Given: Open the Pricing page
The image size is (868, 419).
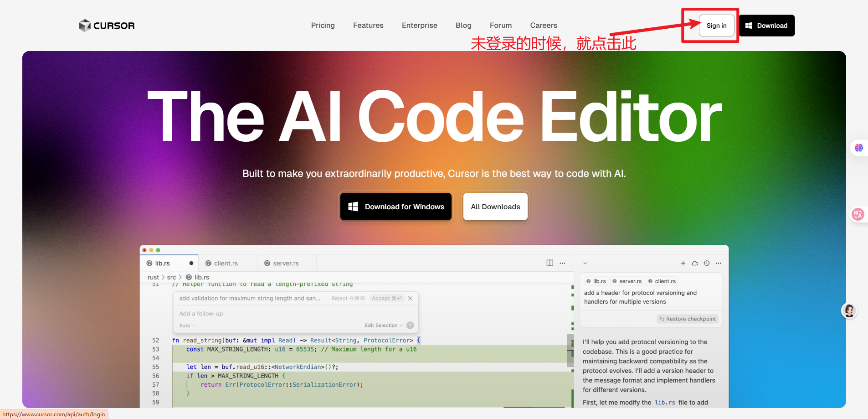Looking at the screenshot, I should click(323, 26).
